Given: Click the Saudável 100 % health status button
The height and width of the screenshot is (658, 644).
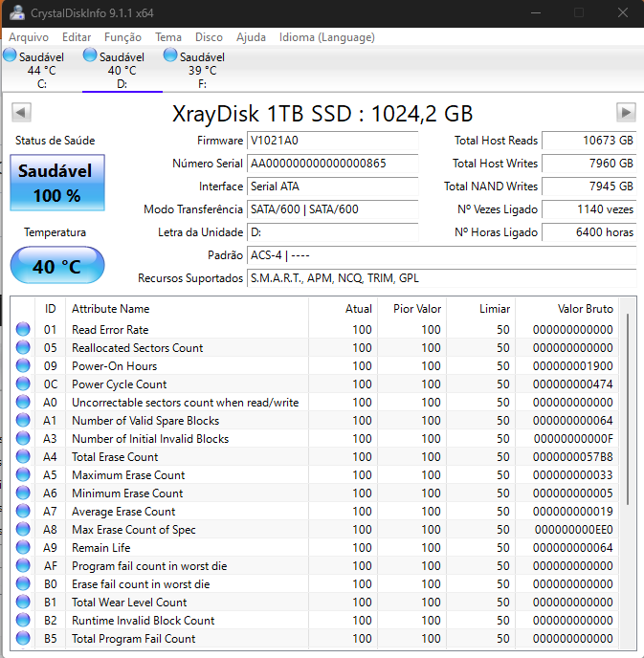Looking at the screenshot, I should pos(57,183).
